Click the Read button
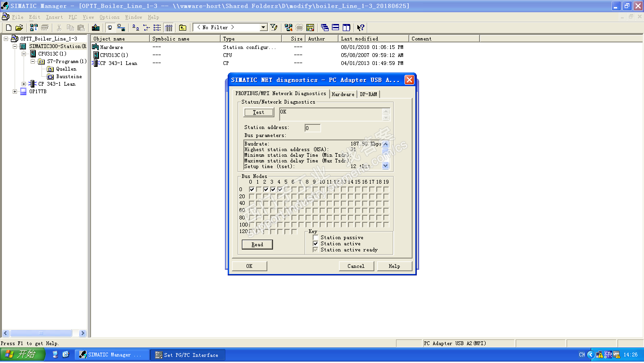Screen dimensions: 644x363 [x=257, y=244]
